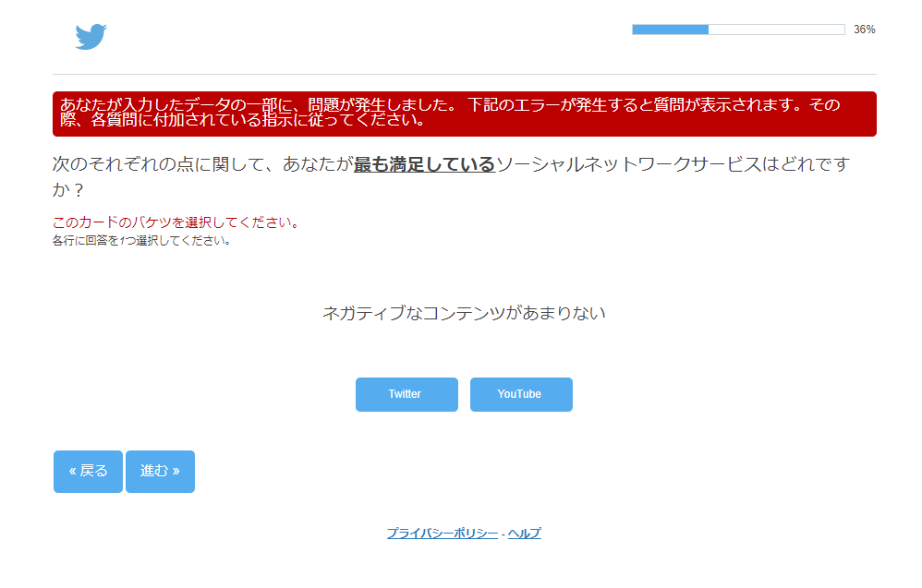Go back with the « 戻る button
This screenshot has width=922, height=588.
click(x=88, y=471)
